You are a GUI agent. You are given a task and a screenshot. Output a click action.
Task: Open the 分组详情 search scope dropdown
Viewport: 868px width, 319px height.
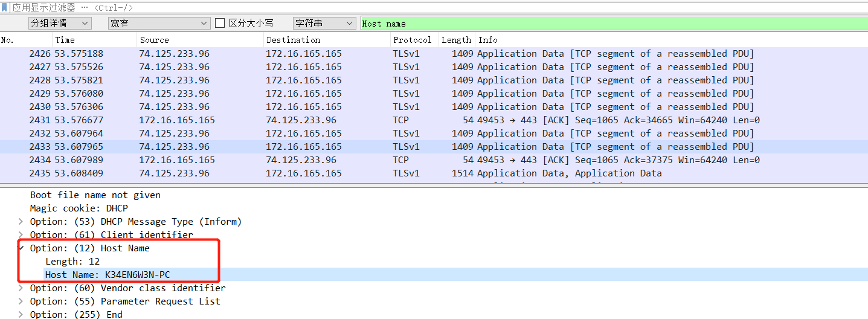click(60, 23)
